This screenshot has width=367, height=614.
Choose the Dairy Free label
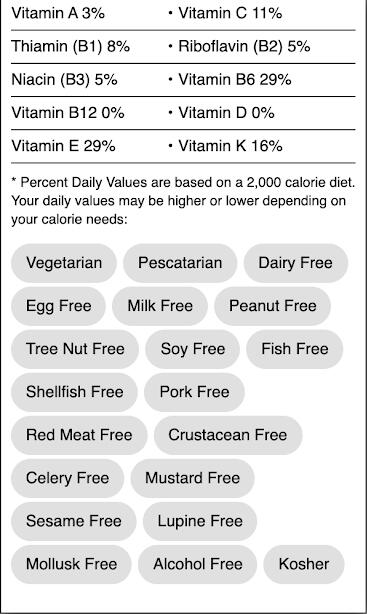(x=296, y=263)
